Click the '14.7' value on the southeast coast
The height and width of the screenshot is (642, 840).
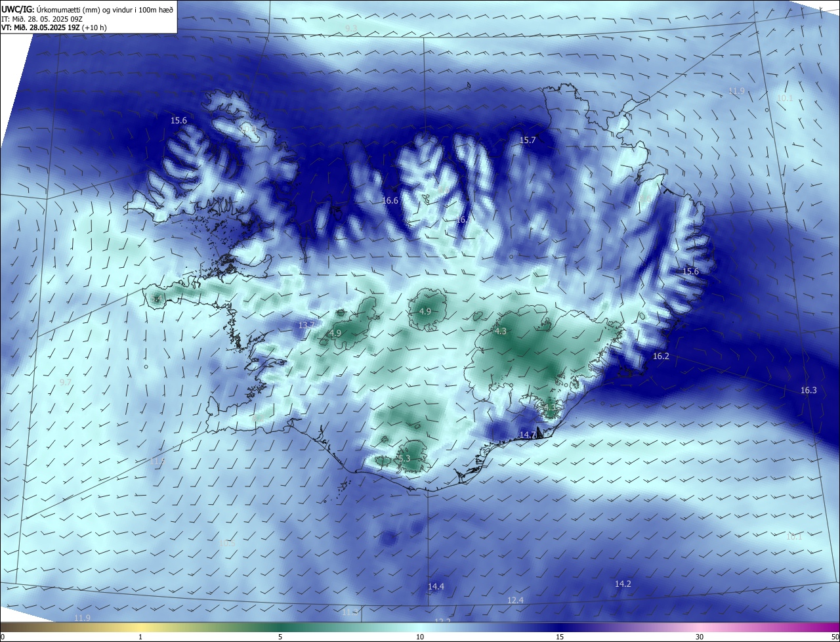pos(528,435)
